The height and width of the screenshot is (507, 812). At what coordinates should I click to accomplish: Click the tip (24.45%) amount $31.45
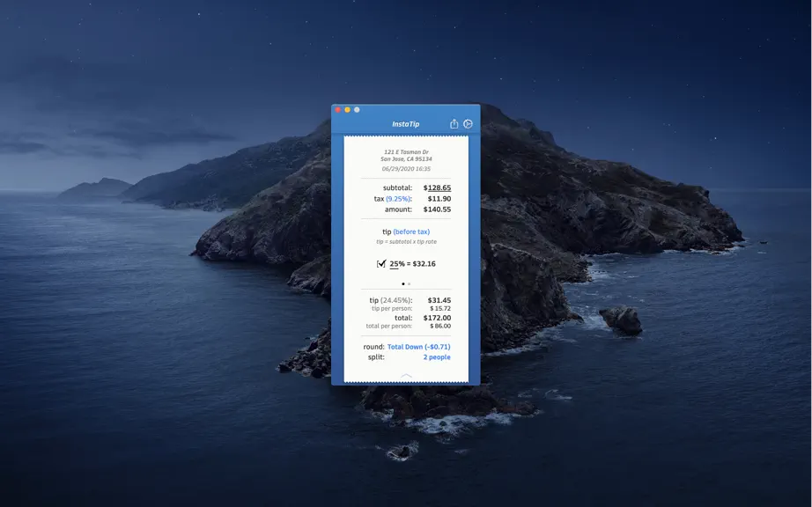(439, 300)
